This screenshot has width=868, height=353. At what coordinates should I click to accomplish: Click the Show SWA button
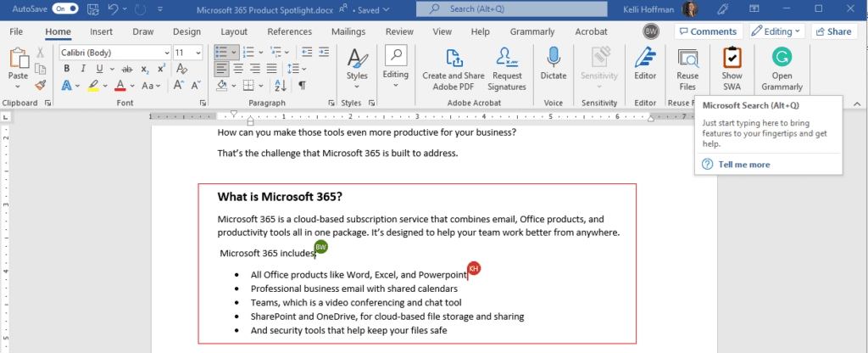point(732,70)
